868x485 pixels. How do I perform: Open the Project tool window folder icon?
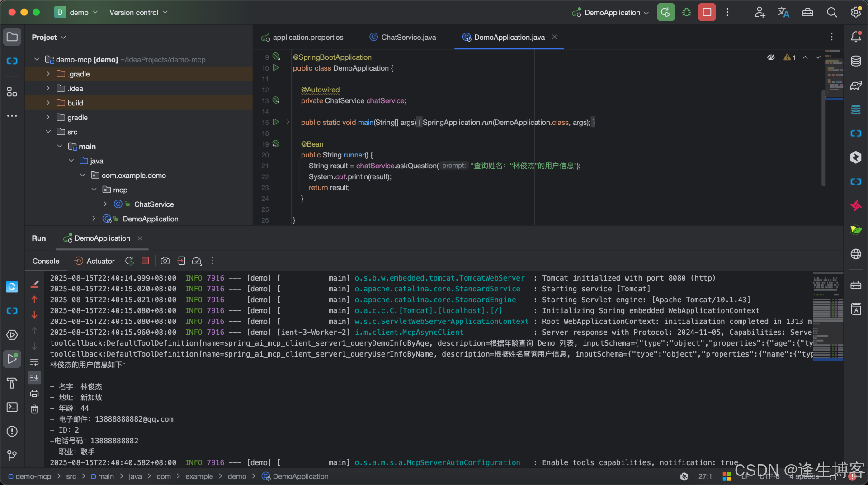(x=12, y=37)
